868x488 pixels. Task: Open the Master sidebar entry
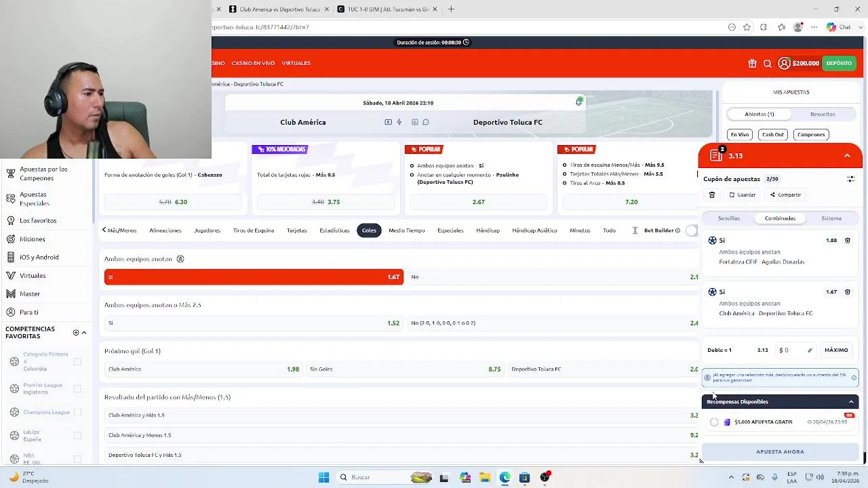(x=30, y=294)
